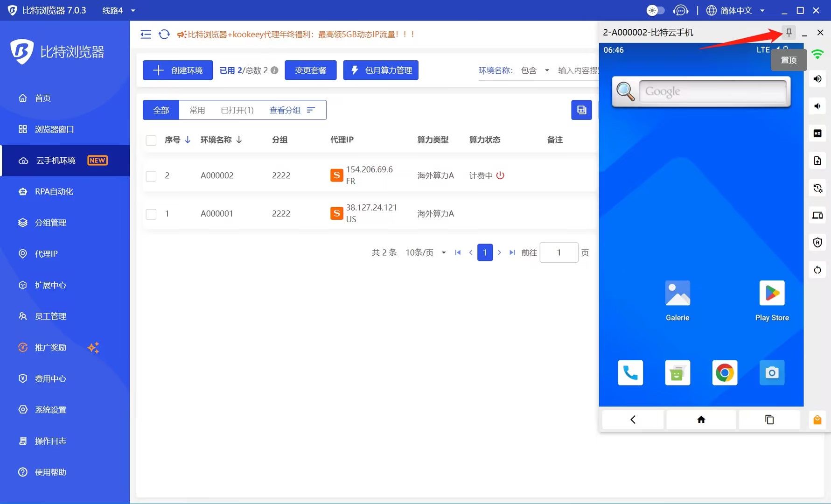The width and height of the screenshot is (831, 504).
Task: Open 系统设置 in the sidebar
Action: (x=65, y=410)
